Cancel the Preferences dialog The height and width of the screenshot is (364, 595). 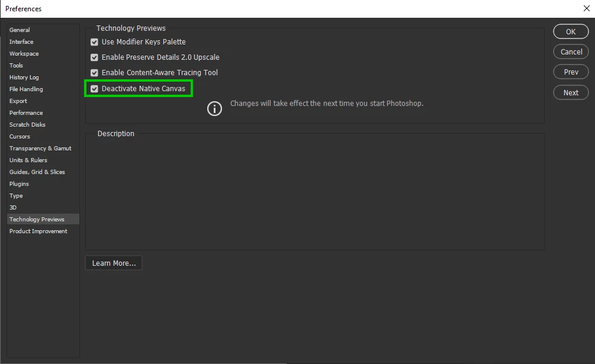571,51
